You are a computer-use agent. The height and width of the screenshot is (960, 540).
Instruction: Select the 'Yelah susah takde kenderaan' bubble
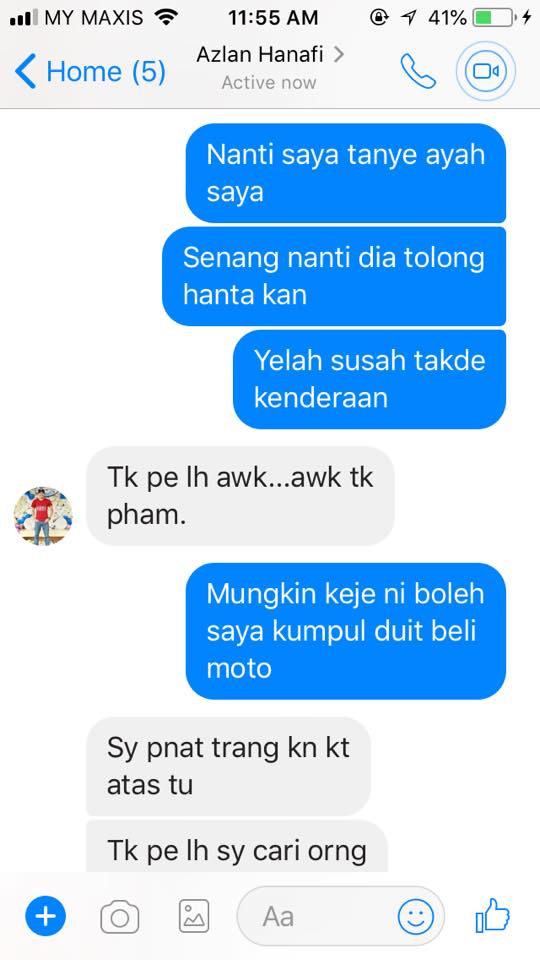pyautogui.click(x=369, y=379)
